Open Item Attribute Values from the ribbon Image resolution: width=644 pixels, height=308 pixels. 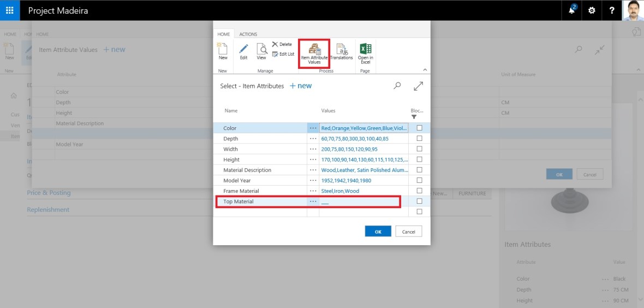[314, 53]
